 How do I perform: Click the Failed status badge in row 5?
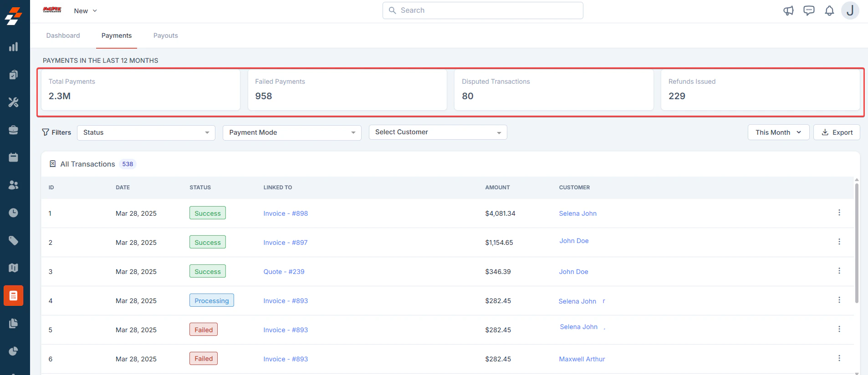coord(204,329)
